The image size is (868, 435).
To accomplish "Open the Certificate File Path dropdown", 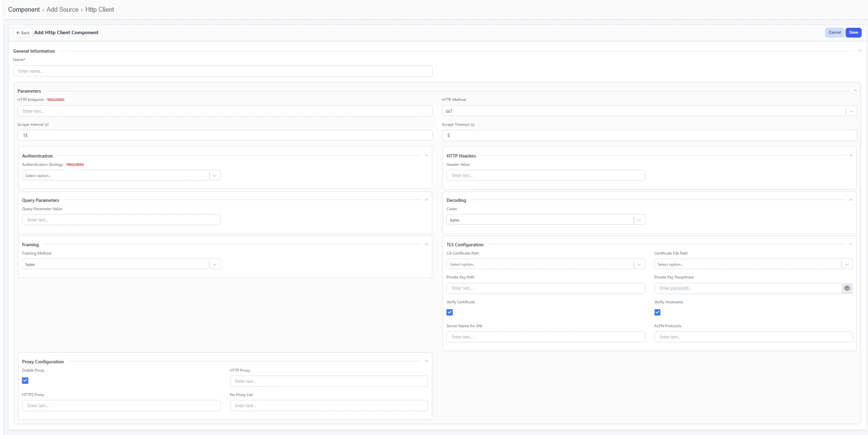I will tap(753, 264).
